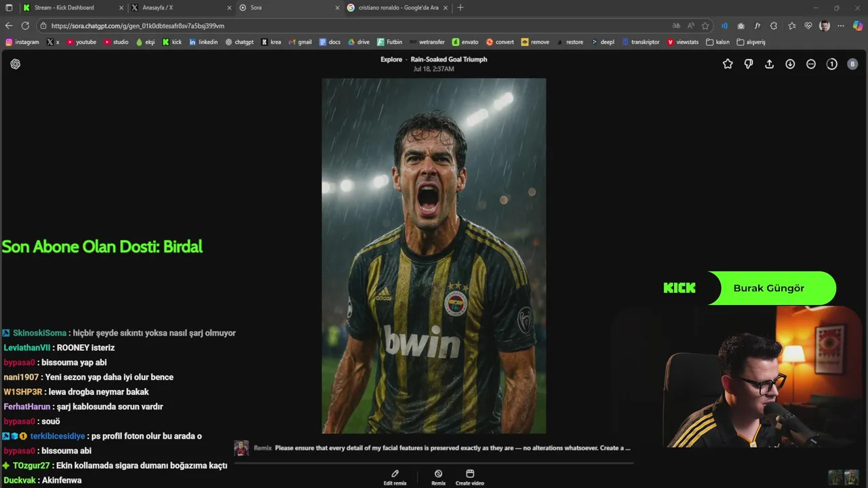This screenshot has height=488, width=868.
Task: Select the second small thumbnail at bottom right
Action: [852, 477]
